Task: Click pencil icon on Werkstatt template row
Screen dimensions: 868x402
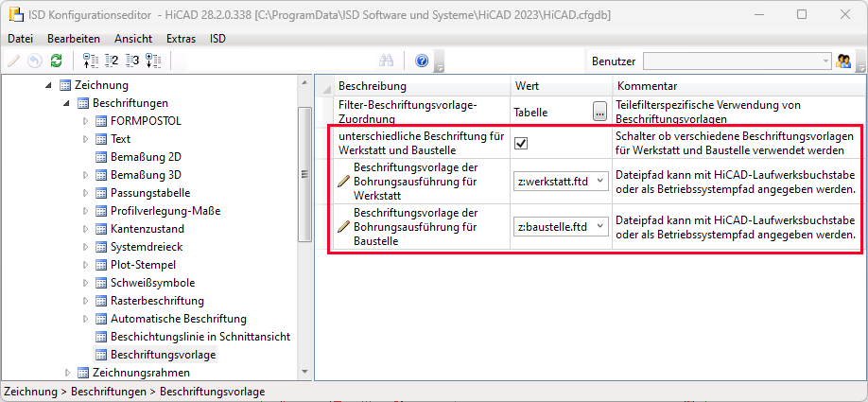Action: (x=344, y=181)
